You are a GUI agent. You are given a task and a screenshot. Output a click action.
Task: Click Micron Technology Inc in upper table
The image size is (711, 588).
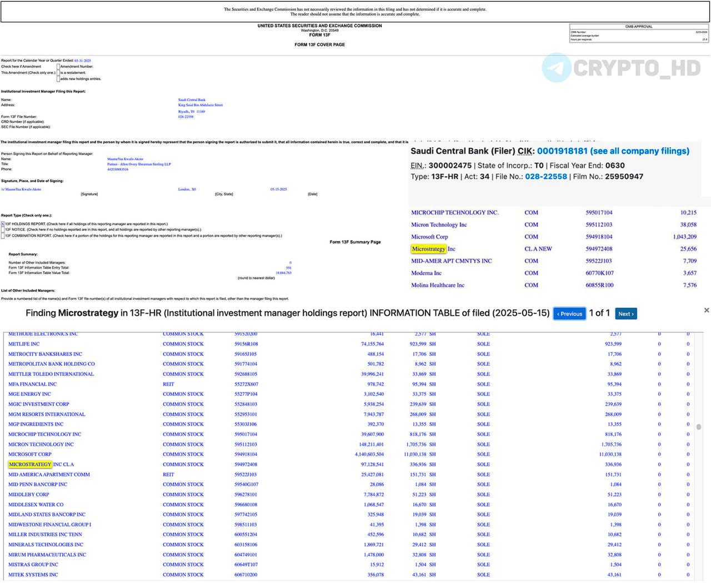coord(439,225)
